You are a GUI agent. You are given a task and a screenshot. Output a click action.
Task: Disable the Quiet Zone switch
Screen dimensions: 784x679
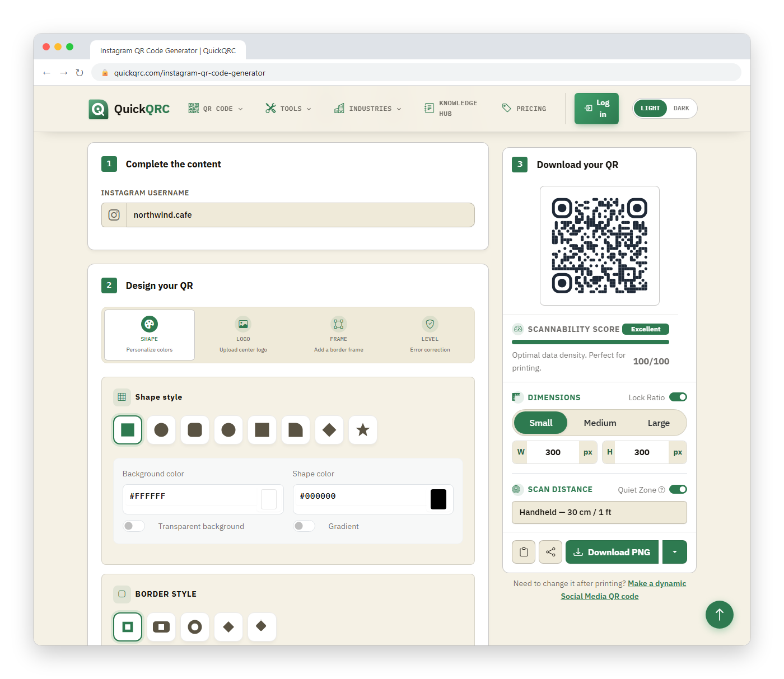point(678,490)
